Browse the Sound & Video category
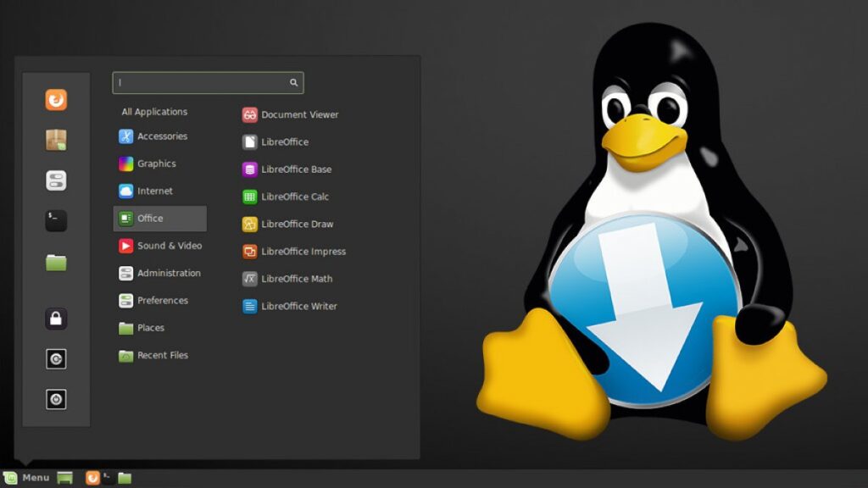The width and height of the screenshot is (868, 488). coord(167,246)
